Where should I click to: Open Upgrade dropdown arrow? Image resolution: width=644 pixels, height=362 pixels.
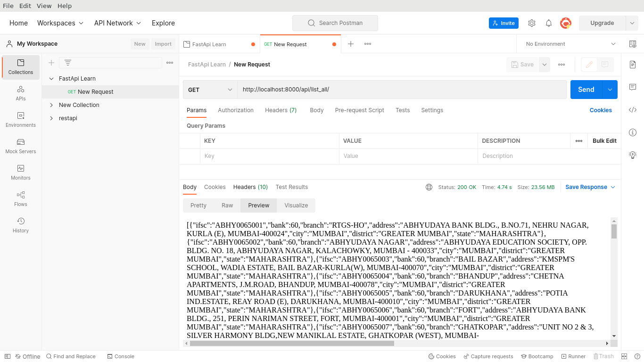[632, 23]
